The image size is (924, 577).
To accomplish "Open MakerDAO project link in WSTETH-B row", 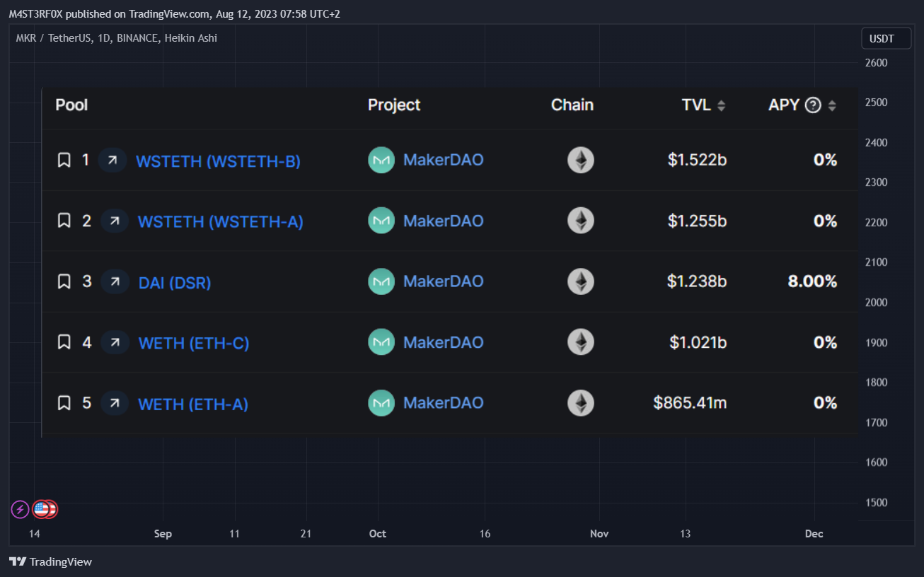I will coord(444,160).
